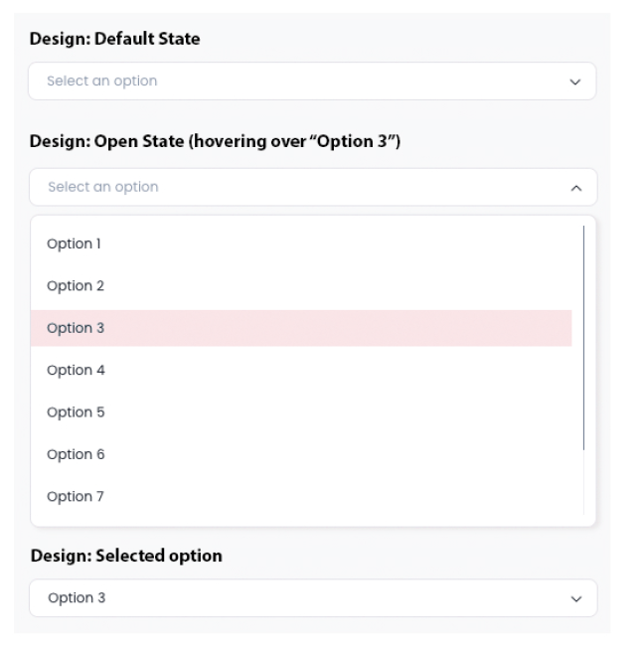Collapse the open dropdown with the up chevron
Screen dimensions: 644x650
coord(576,188)
